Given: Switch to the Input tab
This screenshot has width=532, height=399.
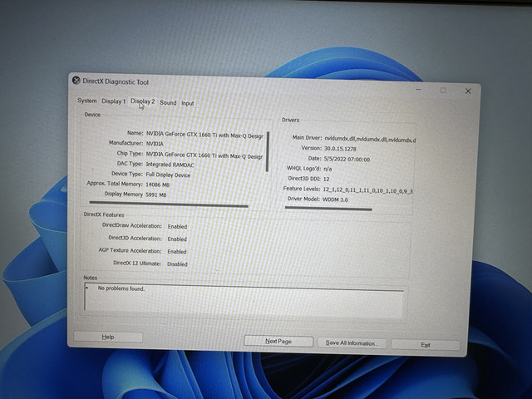Looking at the screenshot, I should [x=188, y=103].
